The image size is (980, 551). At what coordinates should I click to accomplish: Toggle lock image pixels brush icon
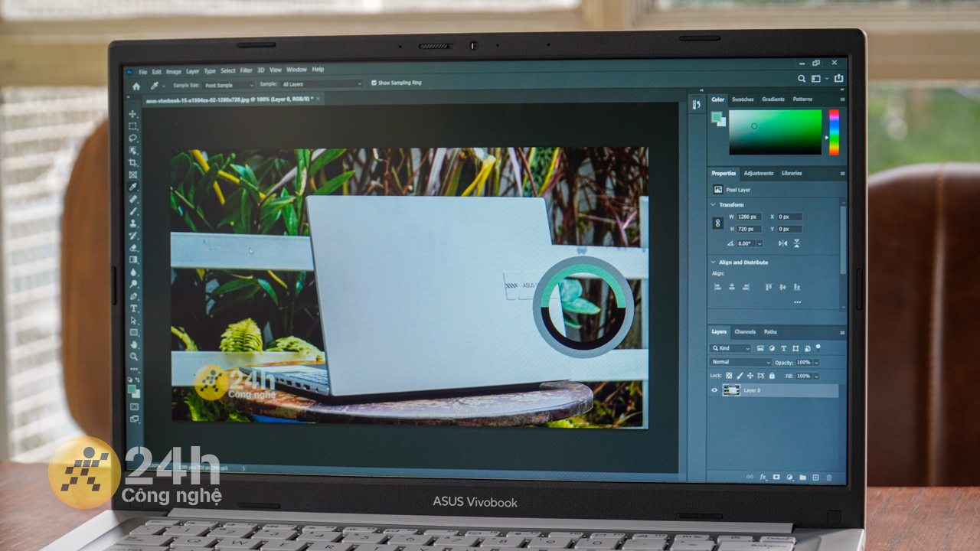tap(740, 376)
